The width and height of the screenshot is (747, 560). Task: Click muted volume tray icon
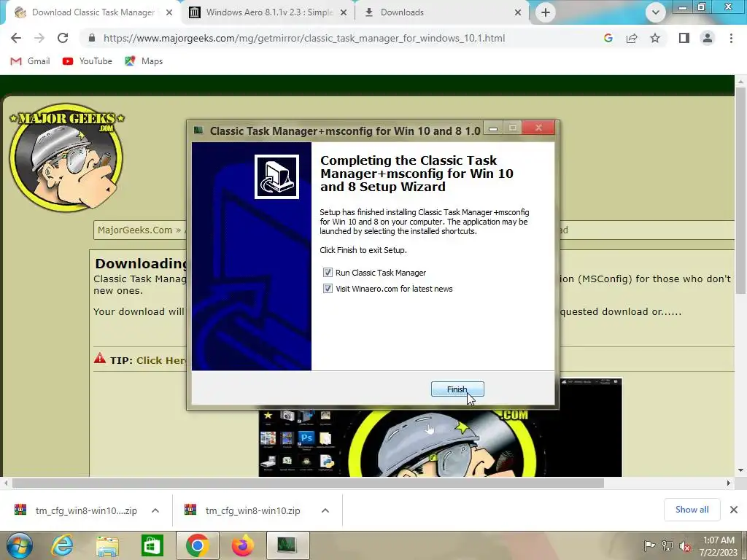[x=685, y=546]
